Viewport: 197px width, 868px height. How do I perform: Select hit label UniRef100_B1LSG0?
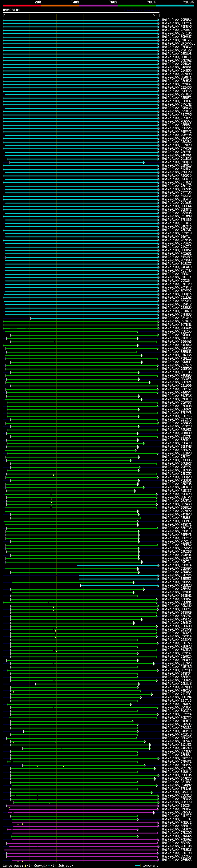pyautogui.click(x=177, y=470)
